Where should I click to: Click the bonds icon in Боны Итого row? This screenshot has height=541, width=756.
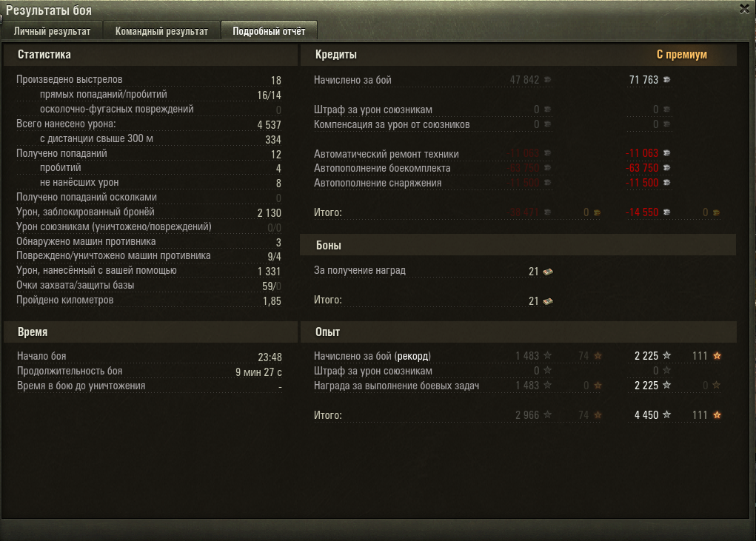point(548,301)
